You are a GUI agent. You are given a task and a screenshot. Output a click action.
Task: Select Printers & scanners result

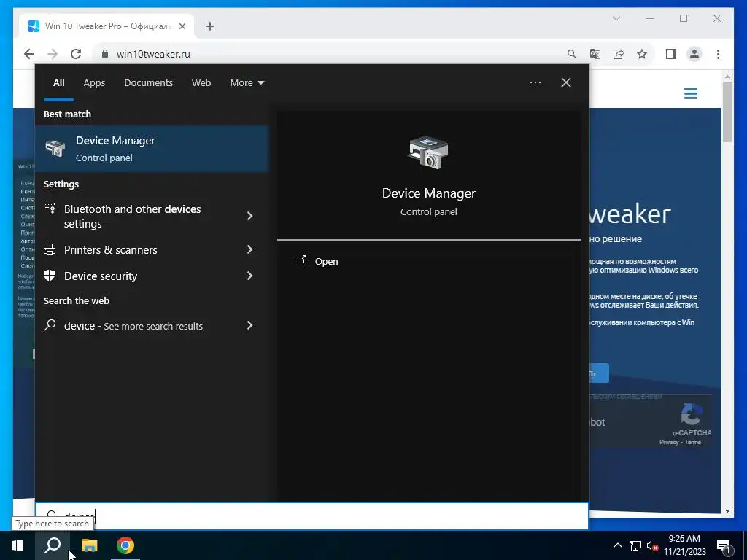[x=152, y=249]
